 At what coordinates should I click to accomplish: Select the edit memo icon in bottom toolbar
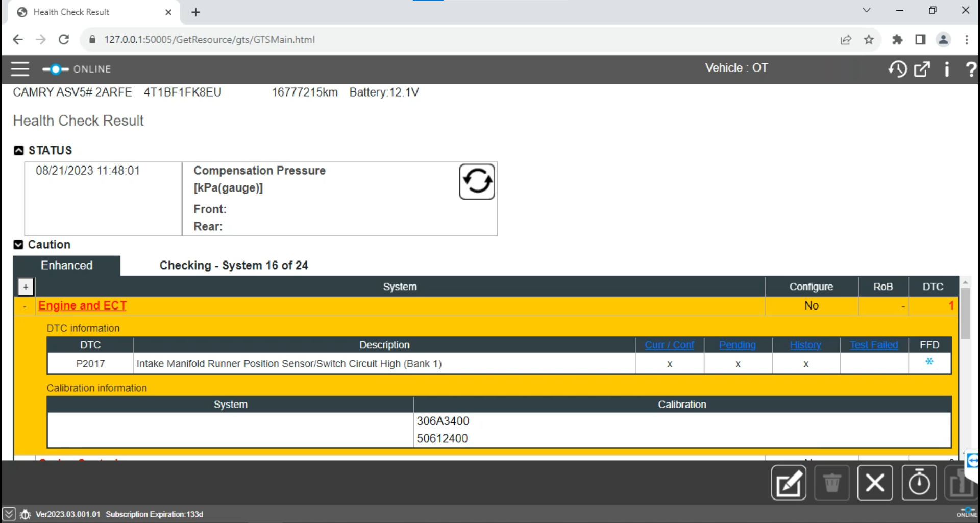[x=789, y=483]
